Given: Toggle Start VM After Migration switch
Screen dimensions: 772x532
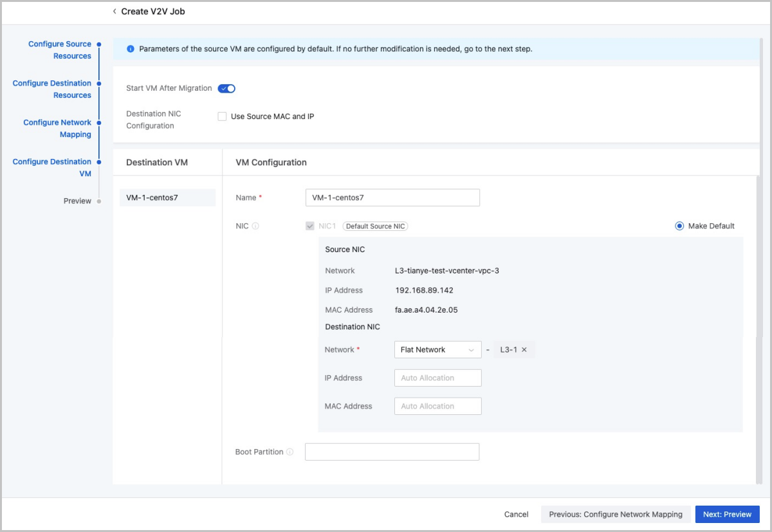Looking at the screenshot, I should [226, 89].
